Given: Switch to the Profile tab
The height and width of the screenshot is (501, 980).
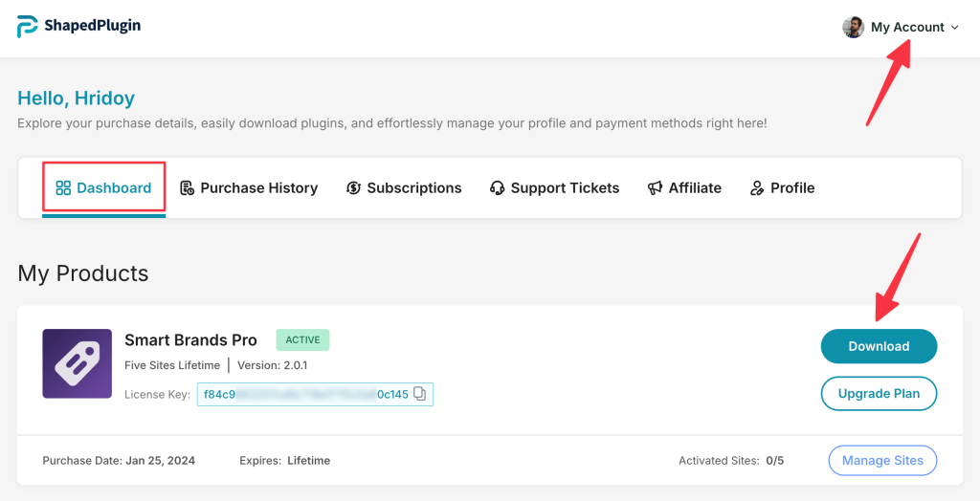Looking at the screenshot, I should point(782,188).
